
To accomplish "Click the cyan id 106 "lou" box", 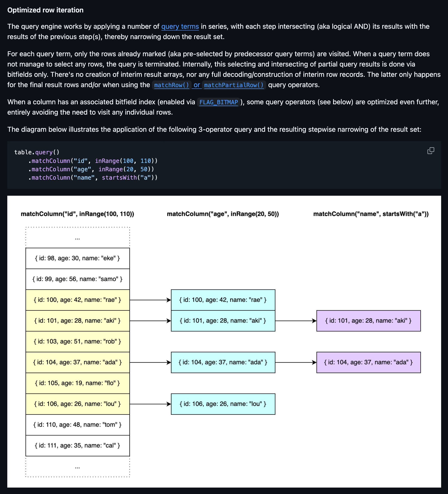I will [223, 404].
